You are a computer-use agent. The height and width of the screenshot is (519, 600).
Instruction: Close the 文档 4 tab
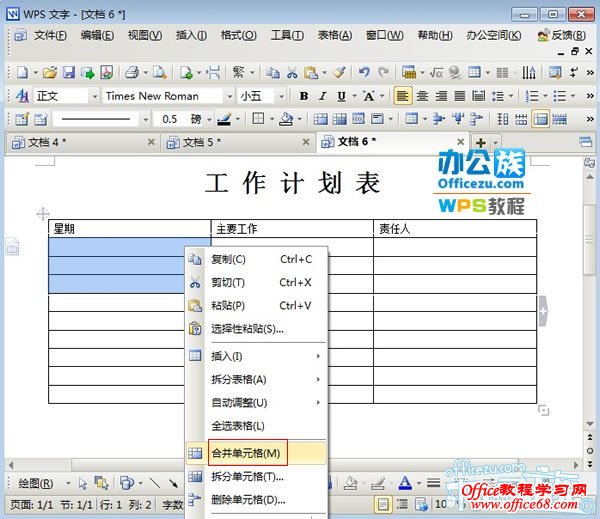tap(151, 142)
